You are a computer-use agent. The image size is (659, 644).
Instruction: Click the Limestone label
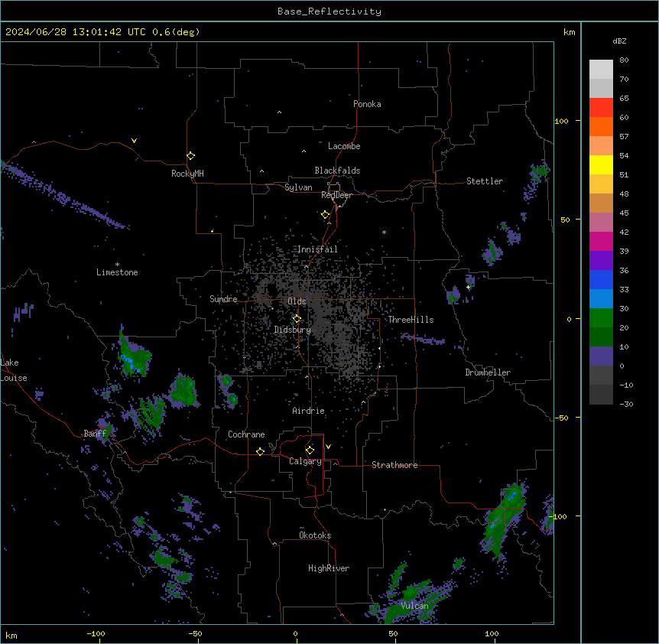pos(117,272)
